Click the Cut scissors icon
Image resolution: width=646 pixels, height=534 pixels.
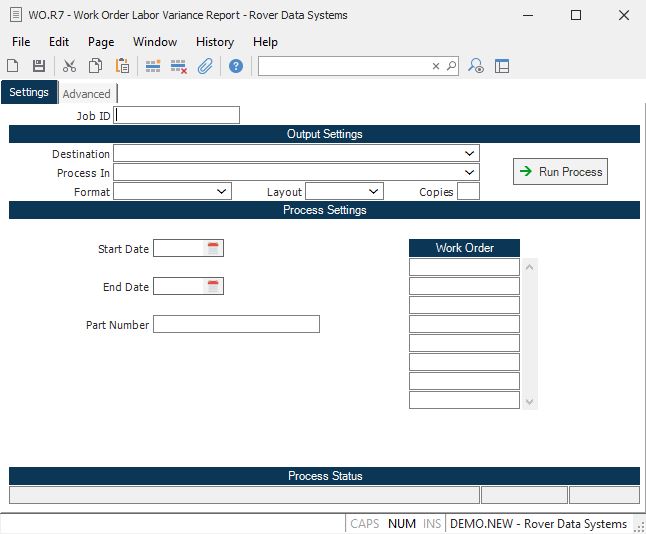click(69, 66)
